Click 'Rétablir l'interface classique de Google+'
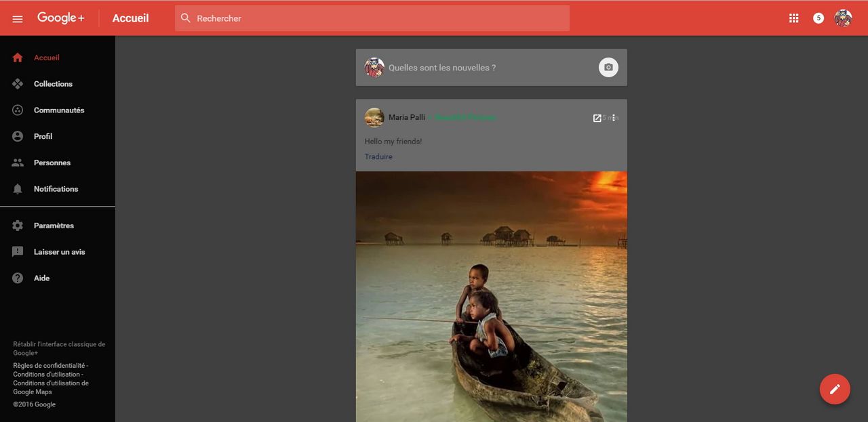Screen dimensions: 868x422 (59, 348)
